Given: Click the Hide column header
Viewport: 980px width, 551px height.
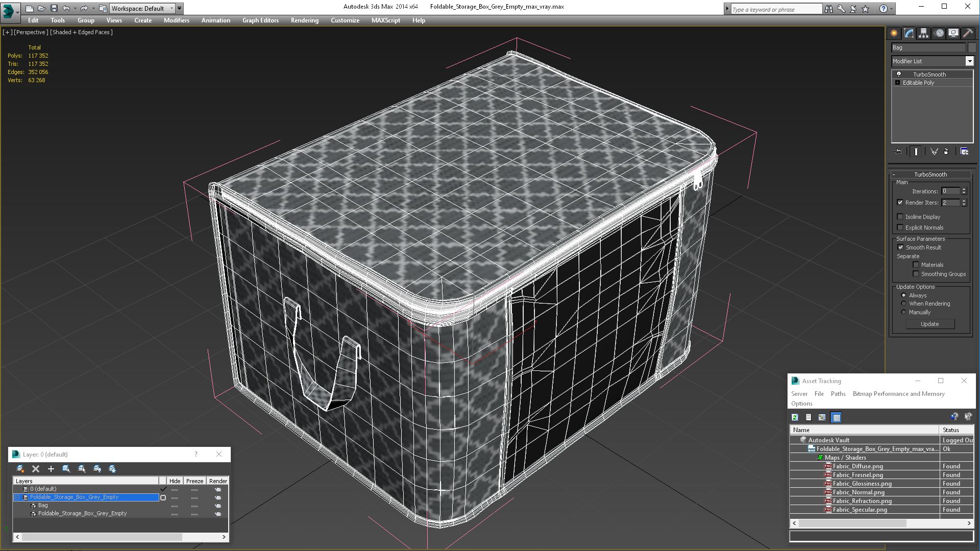Looking at the screenshot, I should click(x=175, y=481).
